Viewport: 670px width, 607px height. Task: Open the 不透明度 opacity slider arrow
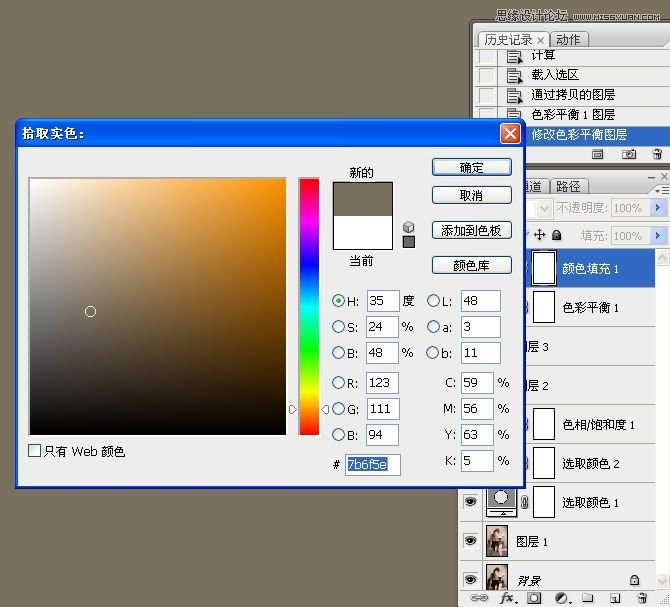(x=658, y=208)
